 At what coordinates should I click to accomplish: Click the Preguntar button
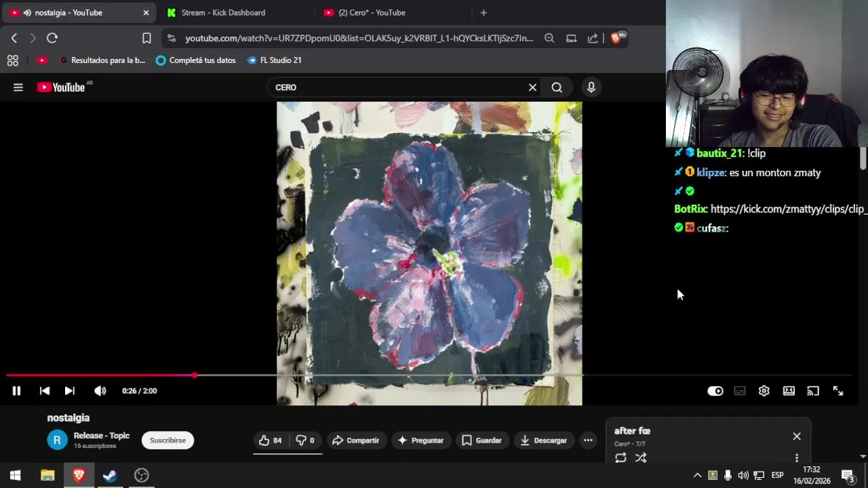click(420, 441)
